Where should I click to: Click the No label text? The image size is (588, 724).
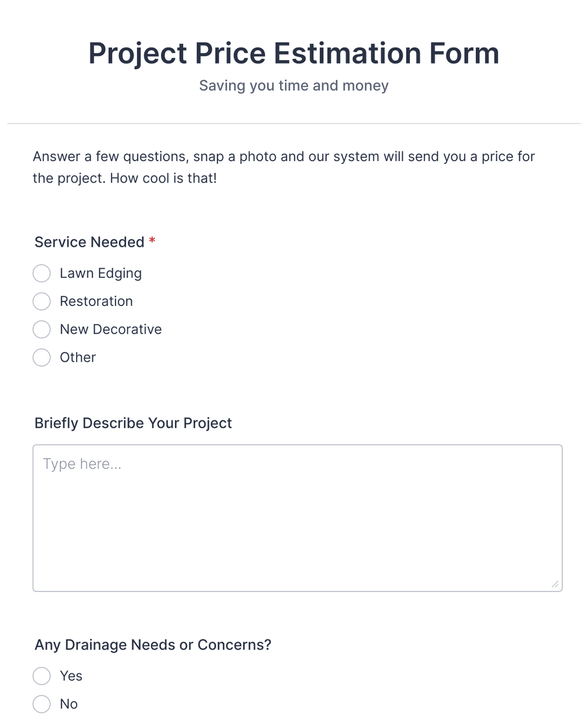pos(69,704)
